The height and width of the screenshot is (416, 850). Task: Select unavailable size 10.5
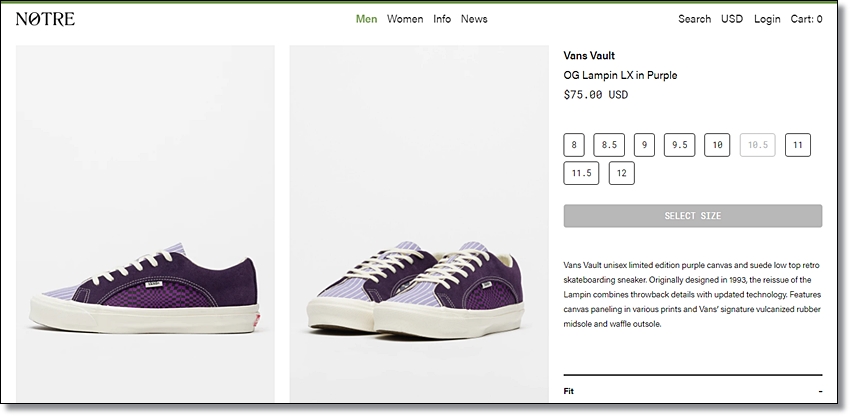click(x=758, y=145)
